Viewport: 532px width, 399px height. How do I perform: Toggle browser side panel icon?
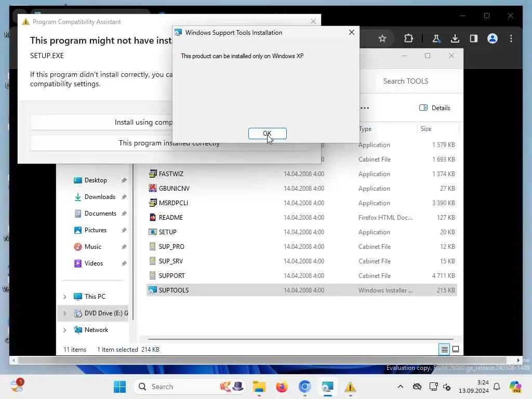(x=474, y=38)
